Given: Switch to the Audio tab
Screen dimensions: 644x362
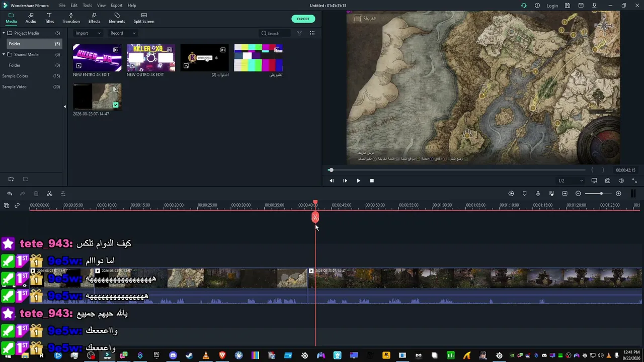Looking at the screenshot, I should (31, 18).
